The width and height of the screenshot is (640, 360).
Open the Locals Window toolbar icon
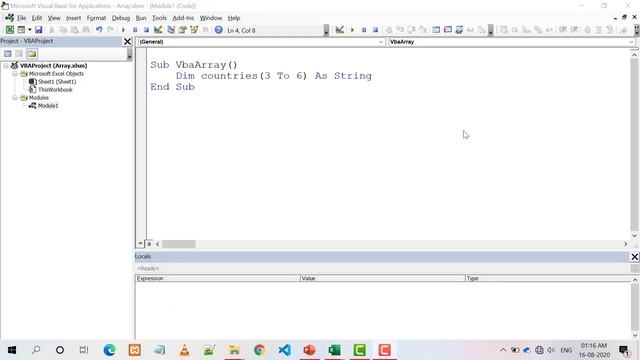(x=436, y=30)
